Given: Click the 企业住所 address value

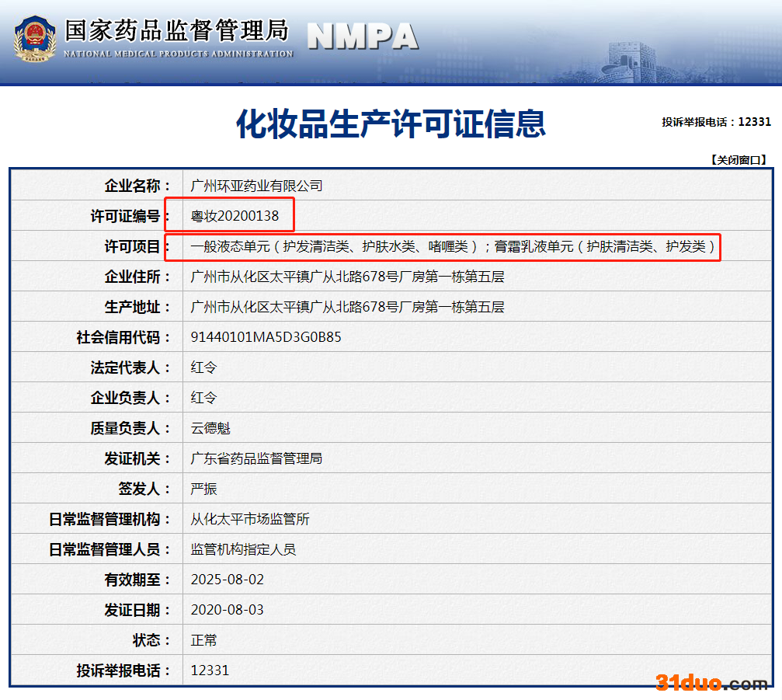Looking at the screenshot, I should [x=347, y=277].
